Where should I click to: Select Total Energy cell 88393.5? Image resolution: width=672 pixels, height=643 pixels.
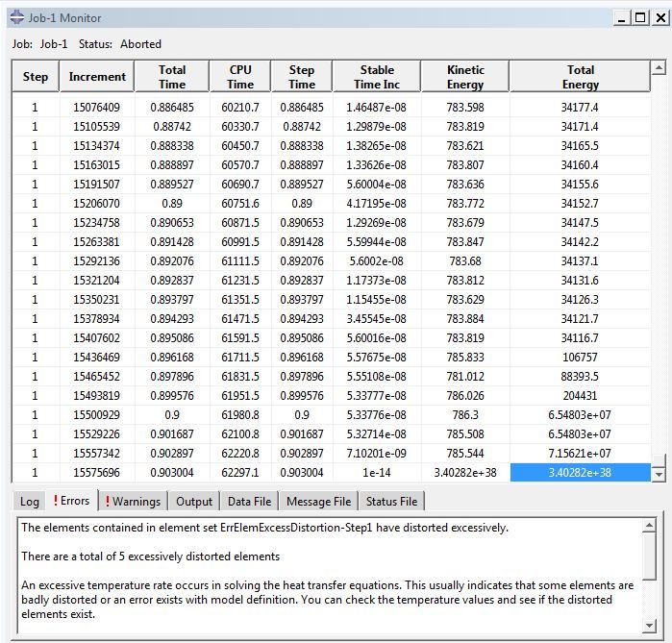click(581, 376)
